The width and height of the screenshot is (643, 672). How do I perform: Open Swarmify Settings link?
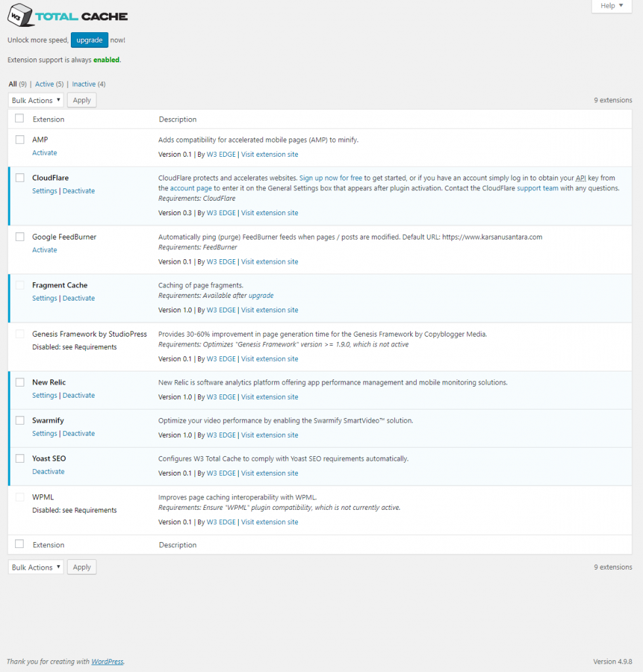click(x=45, y=434)
